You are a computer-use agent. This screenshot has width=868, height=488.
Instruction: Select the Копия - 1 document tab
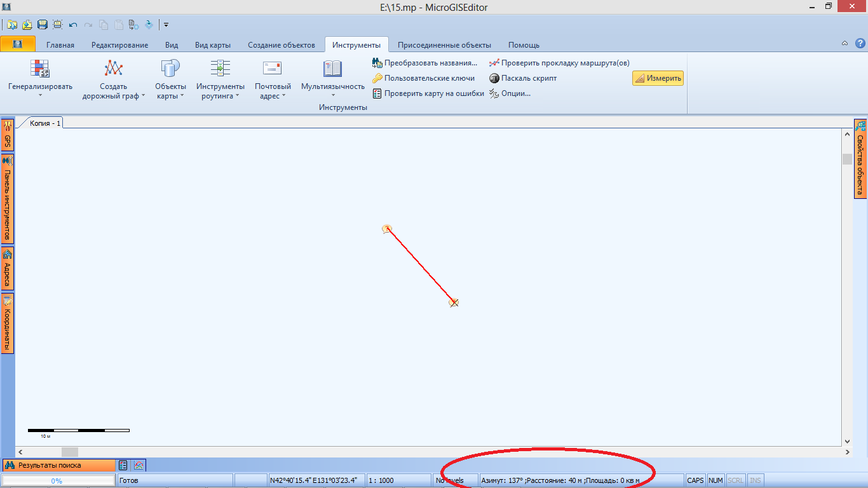pyautogui.click(x=45, y=123)
